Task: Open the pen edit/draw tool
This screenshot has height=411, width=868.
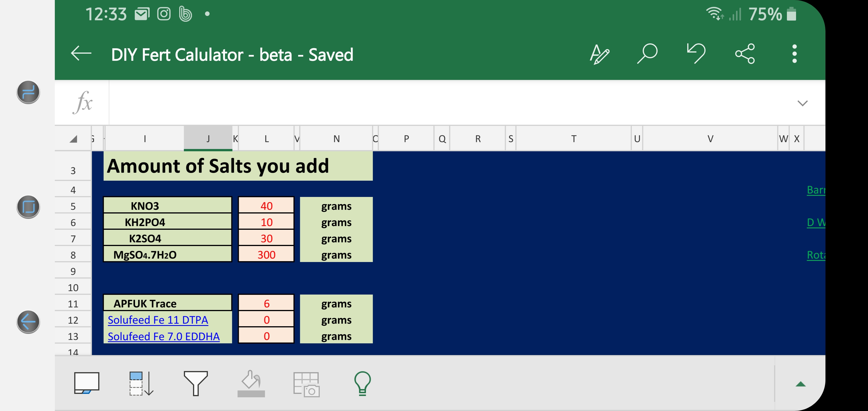Action: [599, 54]
